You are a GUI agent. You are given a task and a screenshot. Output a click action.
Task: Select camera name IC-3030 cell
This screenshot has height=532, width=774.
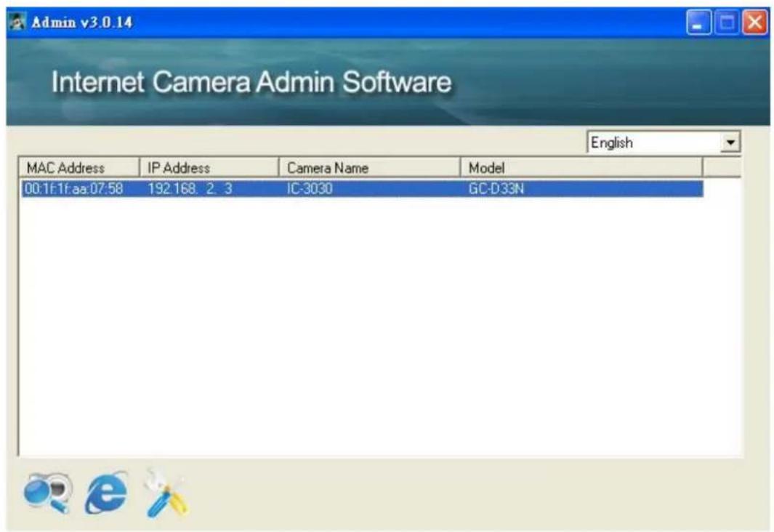click(x=310, y=188)
